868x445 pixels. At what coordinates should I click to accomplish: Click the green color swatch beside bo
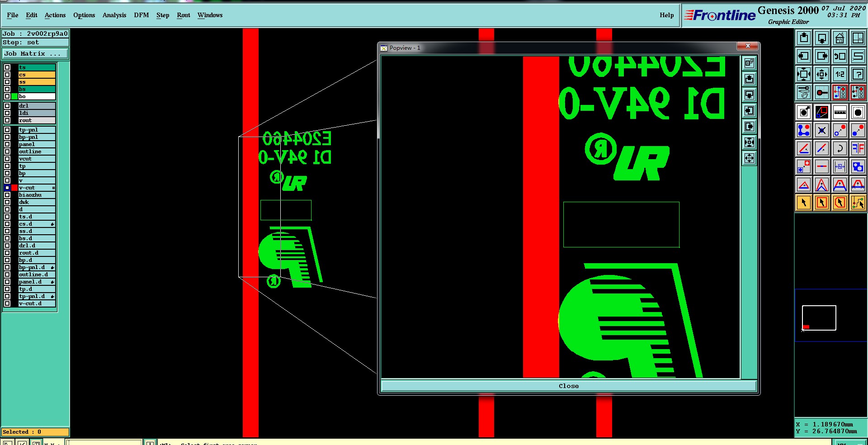coord(14,96)
